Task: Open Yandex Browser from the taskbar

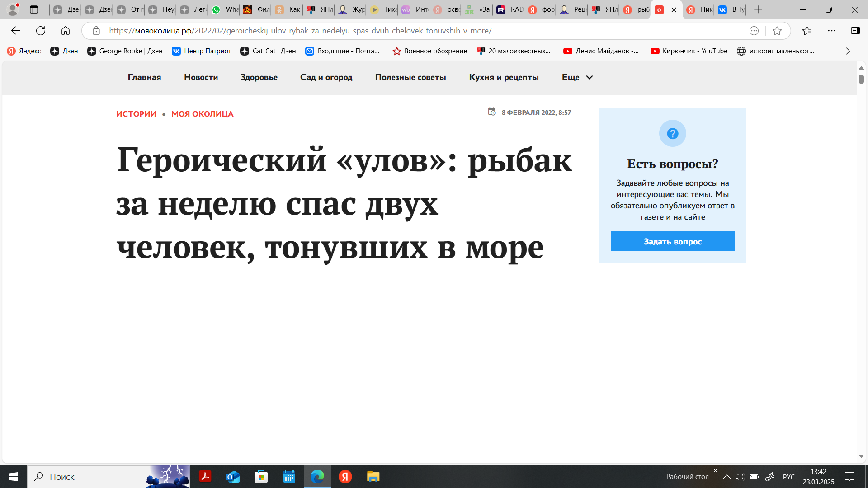Action: 345,477
